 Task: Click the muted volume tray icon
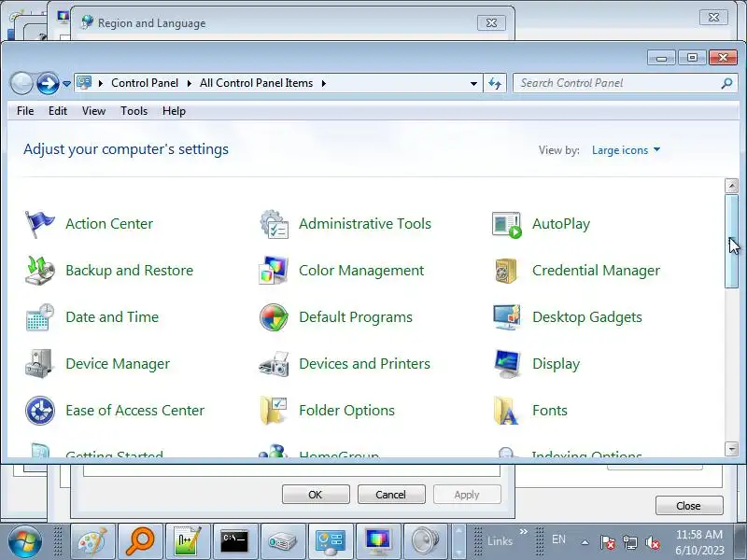652,542
